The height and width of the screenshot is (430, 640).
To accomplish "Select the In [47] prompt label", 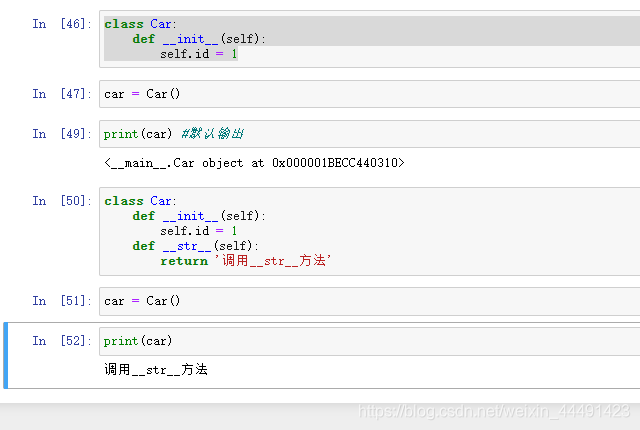I will 62,94.
